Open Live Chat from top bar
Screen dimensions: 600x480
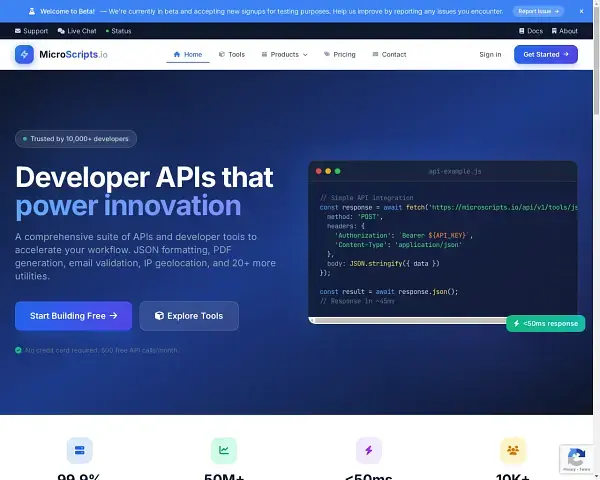pos(76,31)
